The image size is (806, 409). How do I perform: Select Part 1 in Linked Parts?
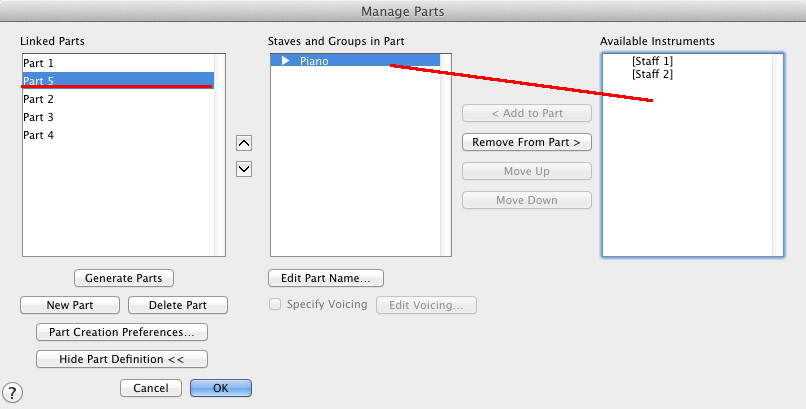[39, 63]
